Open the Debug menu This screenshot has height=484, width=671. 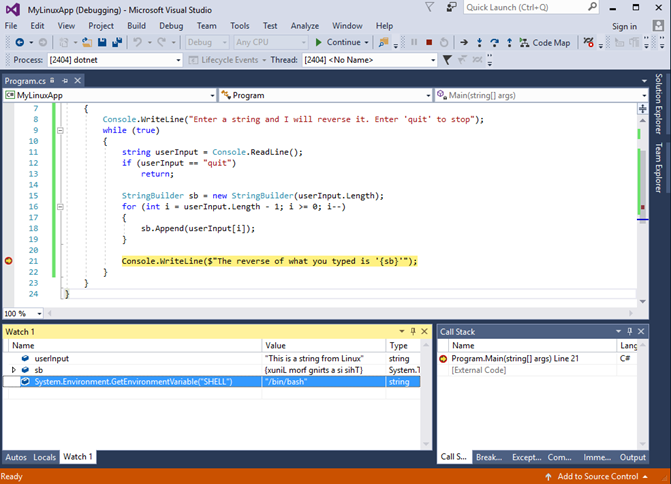tap(171, 25)
